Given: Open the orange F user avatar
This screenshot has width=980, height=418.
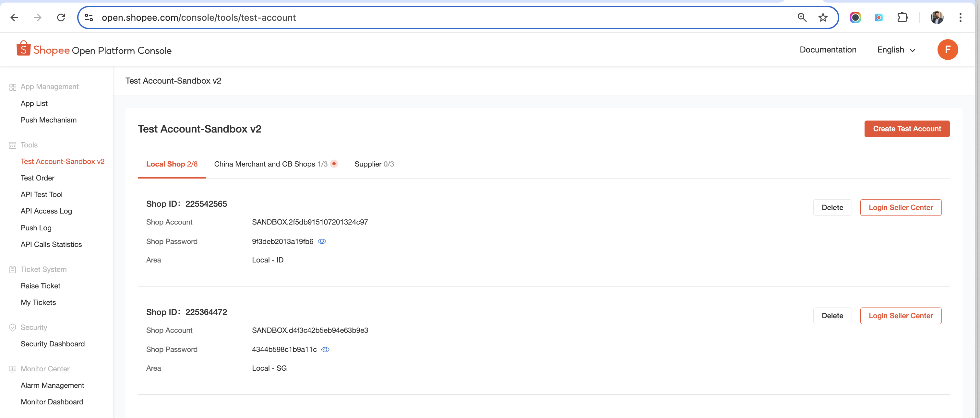Looking at the screenshot, I should point(947,50).
